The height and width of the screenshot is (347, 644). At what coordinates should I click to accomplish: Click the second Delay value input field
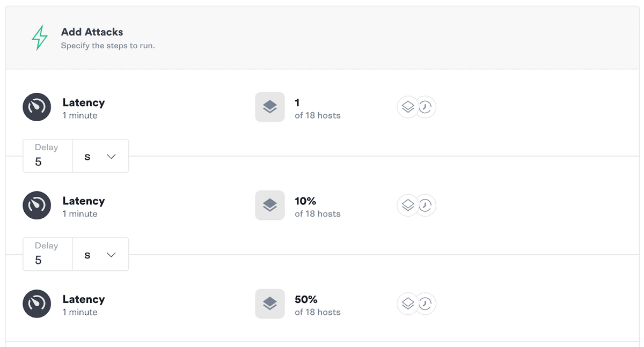pyautogui.click(x=48, y=254)
